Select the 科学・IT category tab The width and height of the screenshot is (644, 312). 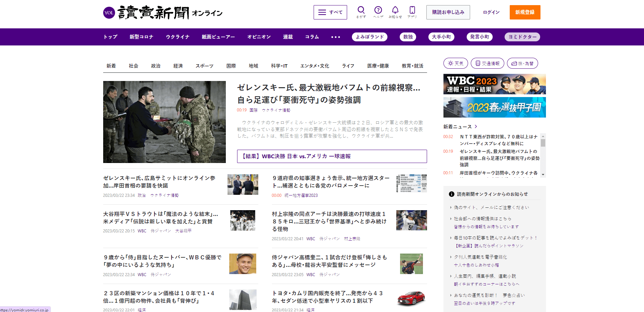tap(279, 66)
